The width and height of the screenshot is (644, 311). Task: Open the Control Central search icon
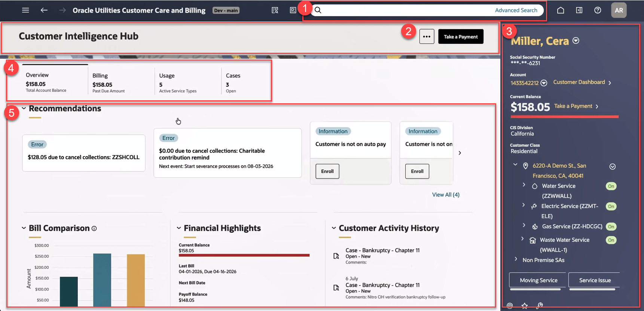click(x=275, y=10)
